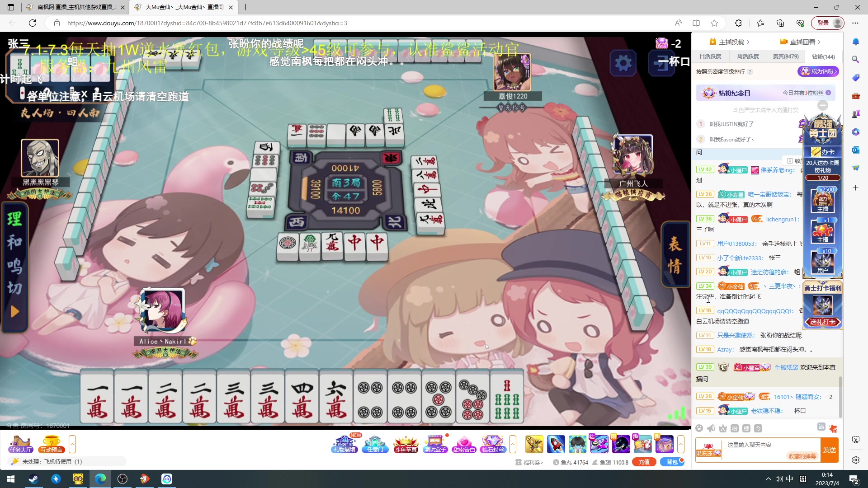Click the crown 'A' chat style icon
This screenshot has height=488, width=868.
point(723,428)
